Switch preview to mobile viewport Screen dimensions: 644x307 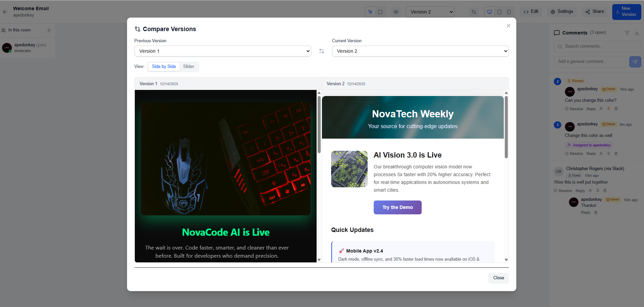click(x=509, y=11)
